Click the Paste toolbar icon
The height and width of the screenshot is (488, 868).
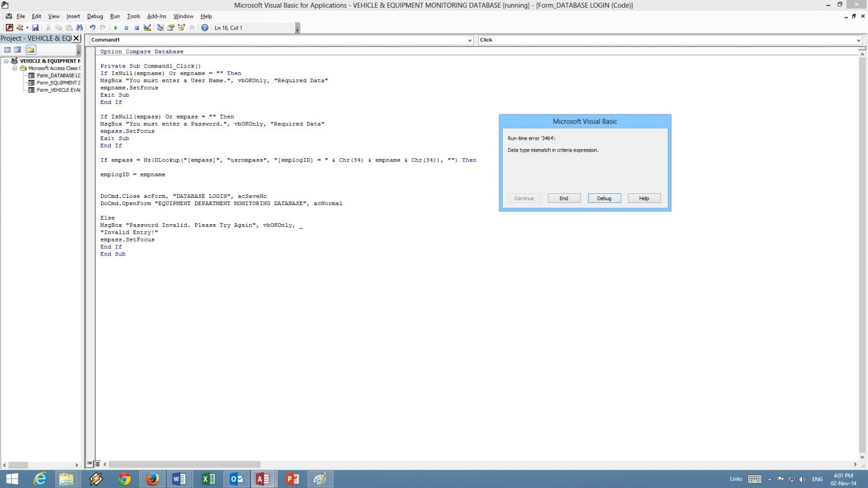point(69,27)
